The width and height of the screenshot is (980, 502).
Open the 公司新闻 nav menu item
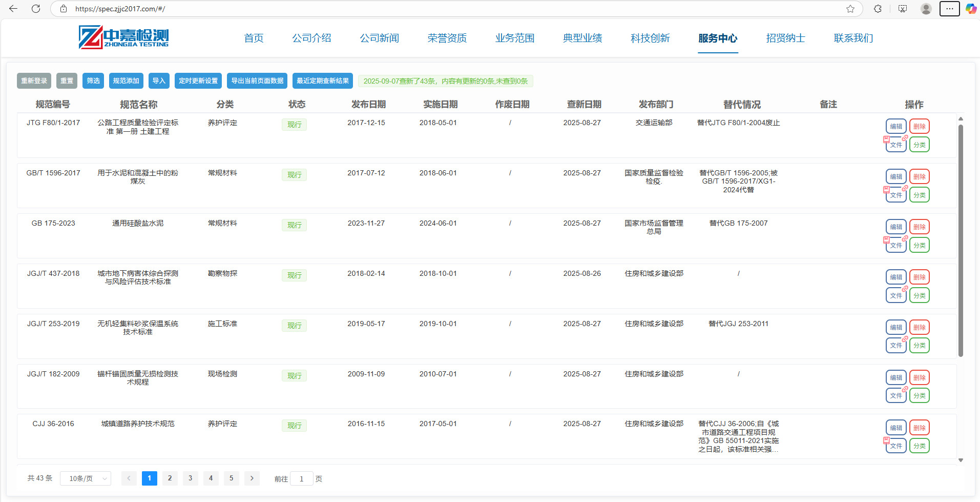[x=379, y=38]
